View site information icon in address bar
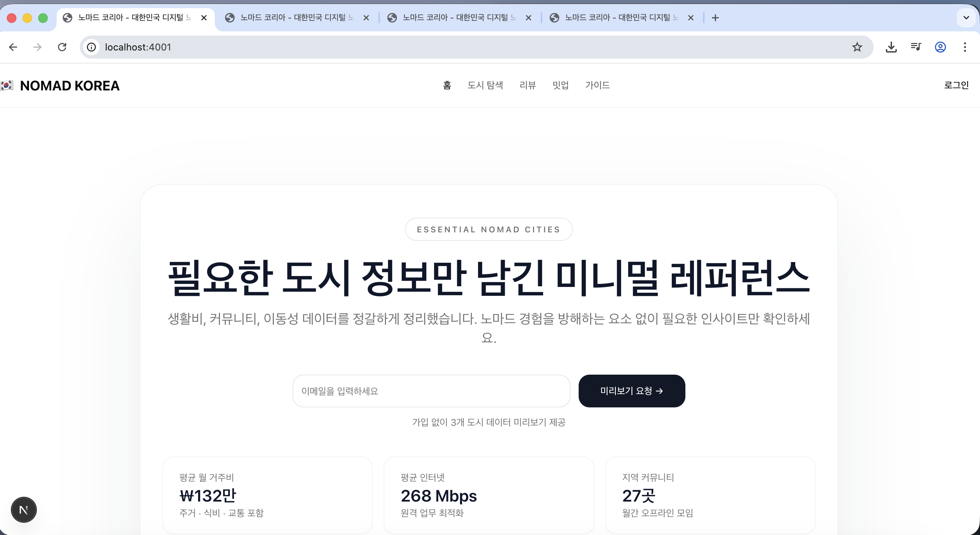The height and width of the screenshot is (535, 980). coord(91,47)
